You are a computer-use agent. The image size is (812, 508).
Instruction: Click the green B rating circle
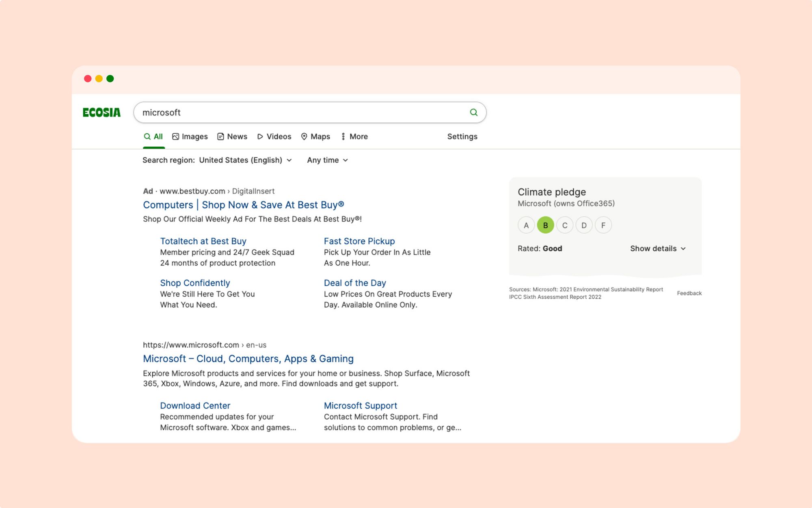[x=545, y=225]
